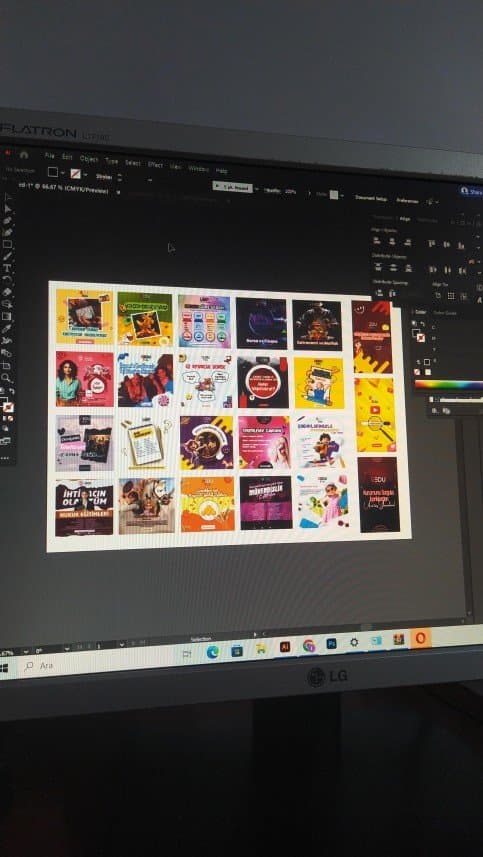Select the Type (T) tool
The width and height of the screenshot is (483, 857).
click(x=7, y=268)
